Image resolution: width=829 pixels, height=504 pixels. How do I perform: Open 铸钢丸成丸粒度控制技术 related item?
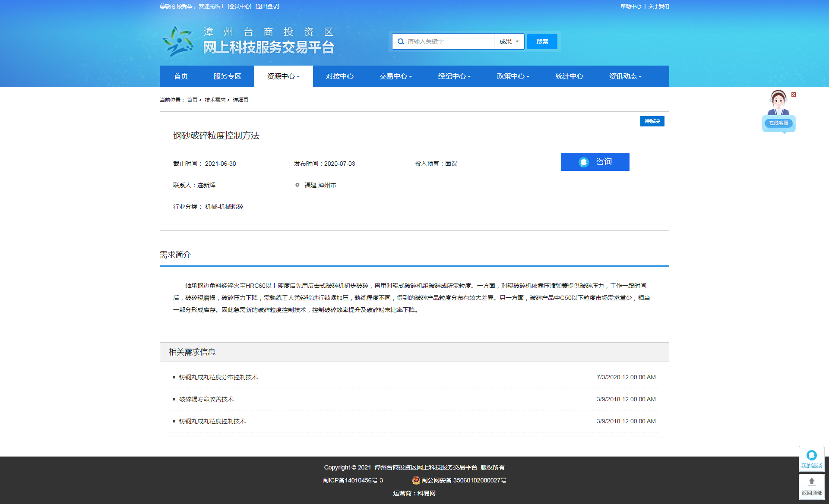(212, 421)
